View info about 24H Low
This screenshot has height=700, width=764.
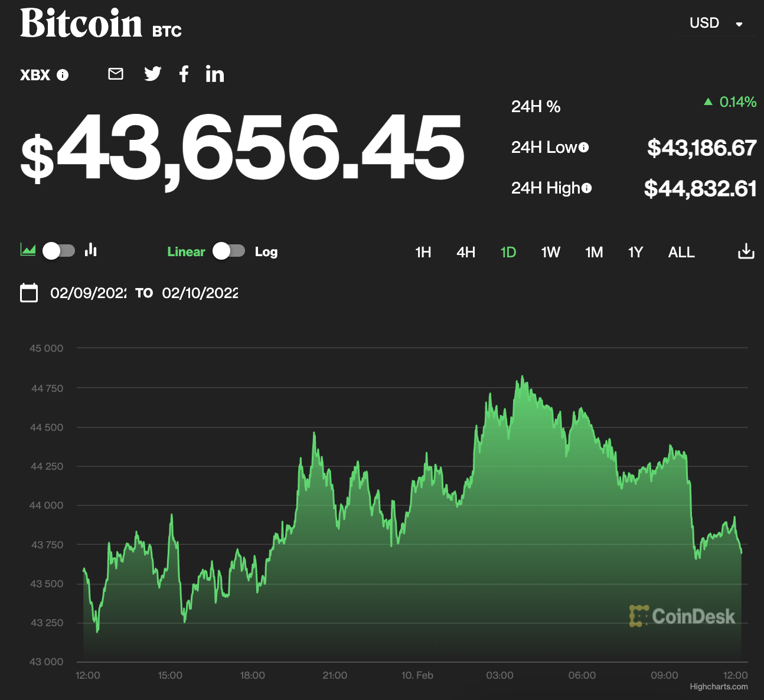[x=584, y=148]
